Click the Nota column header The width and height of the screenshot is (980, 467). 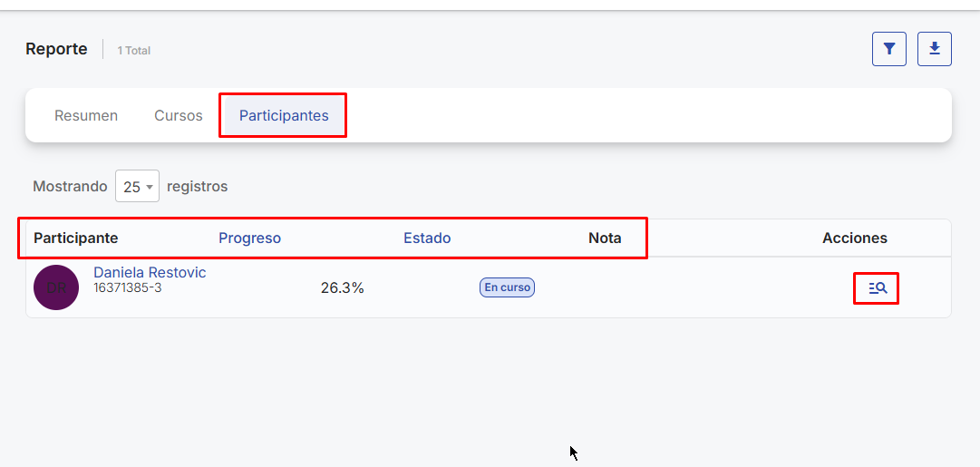click(x=605, y=238)
